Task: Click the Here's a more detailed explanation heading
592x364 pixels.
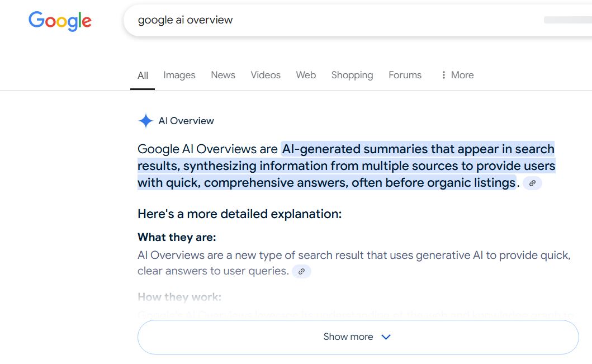Action: pos(239,214)
